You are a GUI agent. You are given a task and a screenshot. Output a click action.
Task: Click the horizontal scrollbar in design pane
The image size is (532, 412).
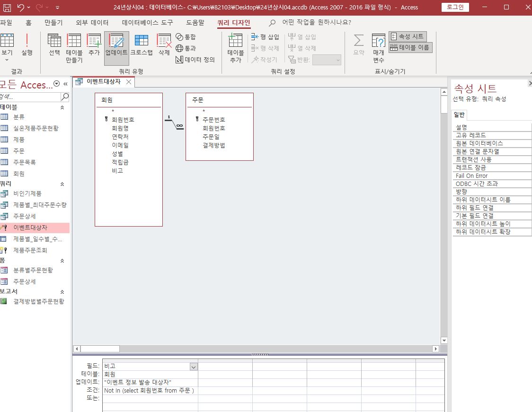click(x=257, y=349)
